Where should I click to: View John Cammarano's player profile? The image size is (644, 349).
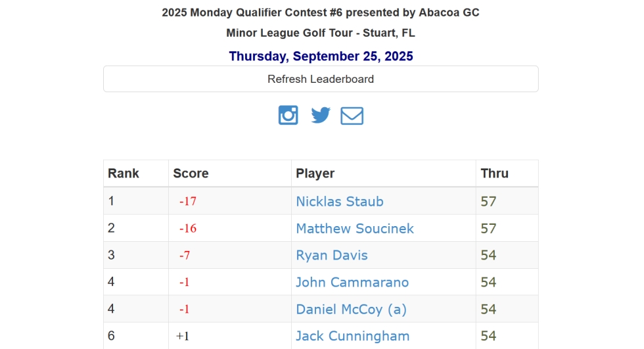click(x=352, y=282)
